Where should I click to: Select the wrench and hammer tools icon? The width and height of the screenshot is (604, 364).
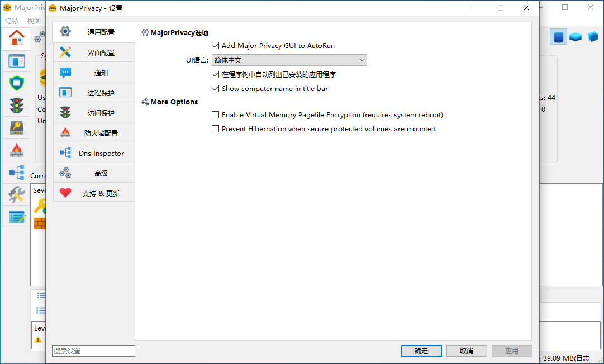(16, 195)
